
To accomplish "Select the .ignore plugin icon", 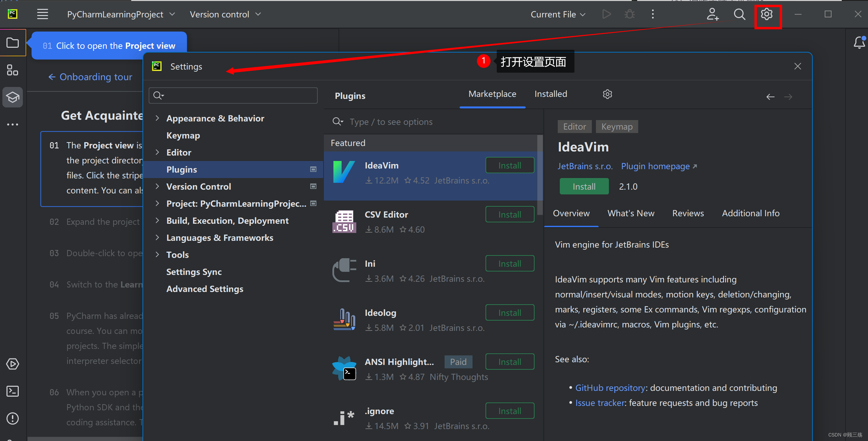I will click(344, 418).
